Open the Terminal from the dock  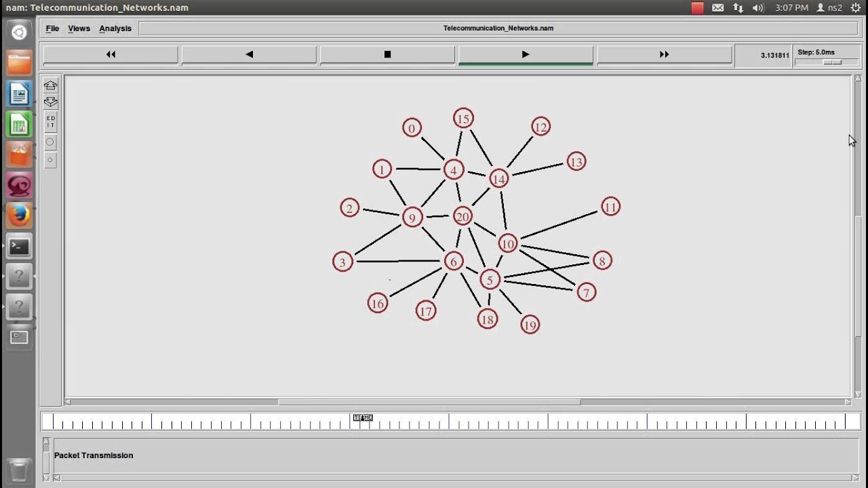tap(19, 247)
